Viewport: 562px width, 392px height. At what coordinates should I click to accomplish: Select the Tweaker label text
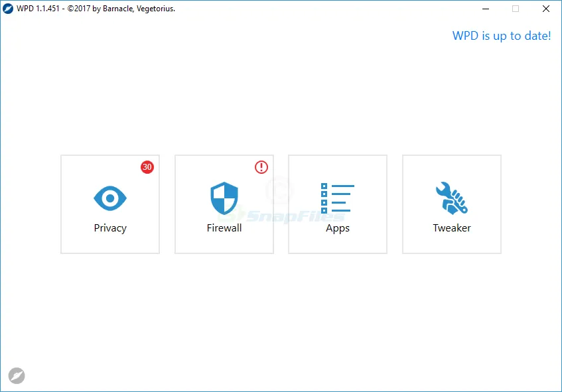452,228
